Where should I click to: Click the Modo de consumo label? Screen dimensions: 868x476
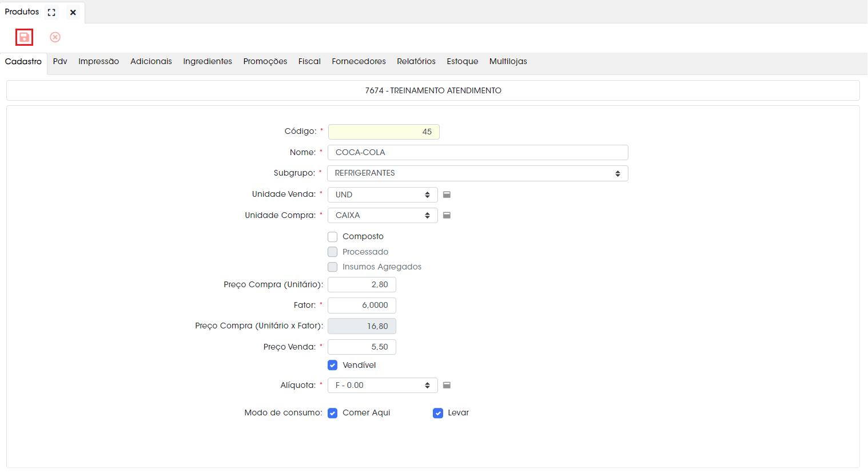[284, 412]
